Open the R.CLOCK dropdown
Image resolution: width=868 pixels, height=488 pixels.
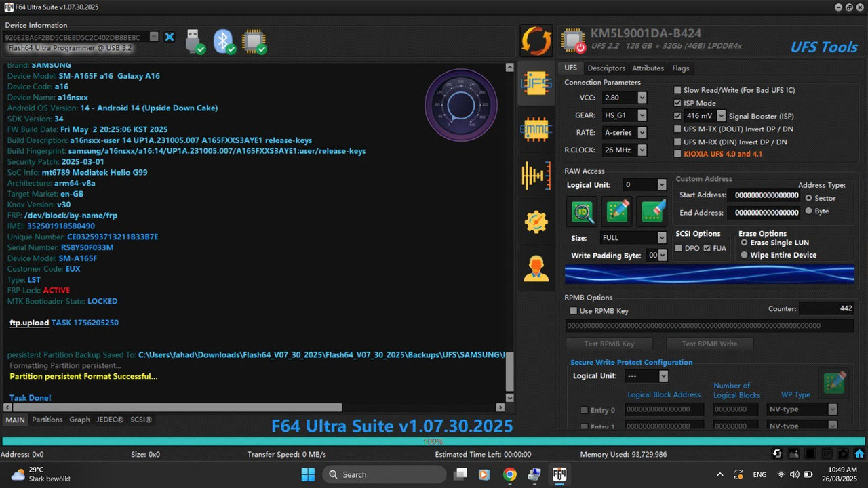642,150
